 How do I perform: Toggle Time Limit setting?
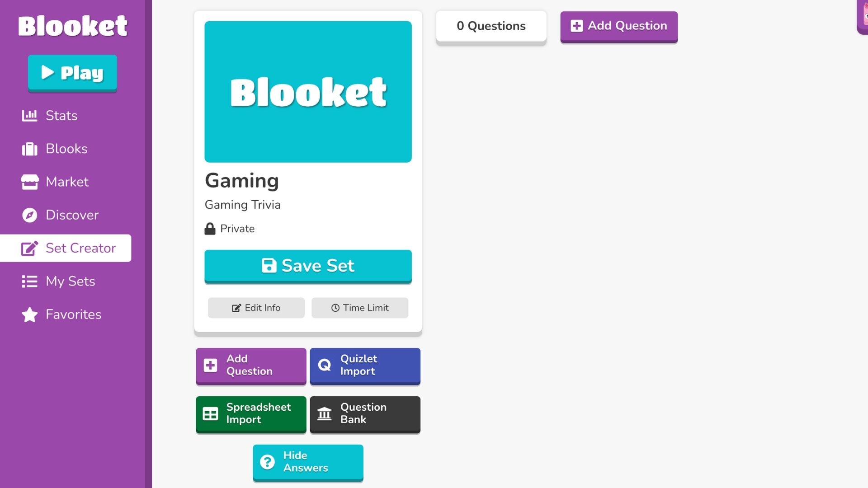coord(360,307)
